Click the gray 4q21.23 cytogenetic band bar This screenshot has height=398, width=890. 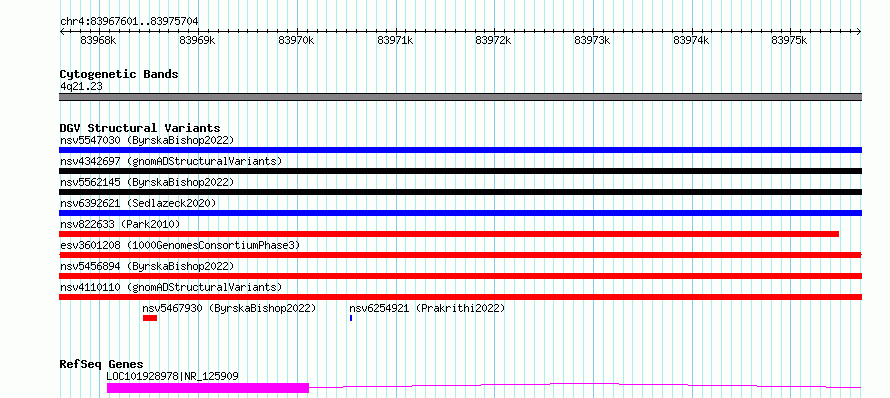coord(460,97)
